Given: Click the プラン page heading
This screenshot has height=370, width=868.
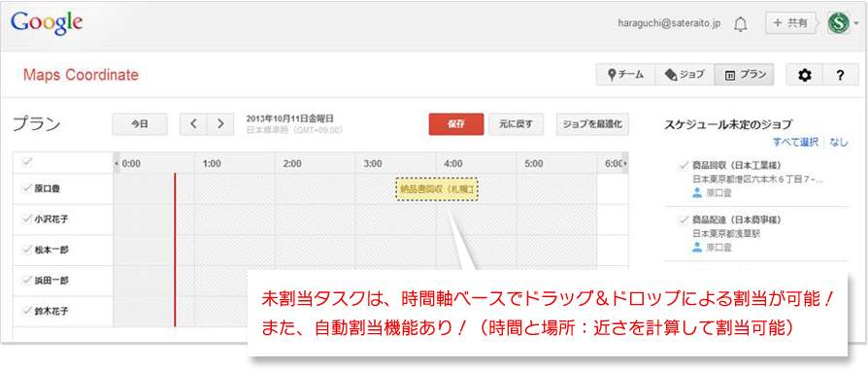Looking at the screenshot, I should pos(37,124).
